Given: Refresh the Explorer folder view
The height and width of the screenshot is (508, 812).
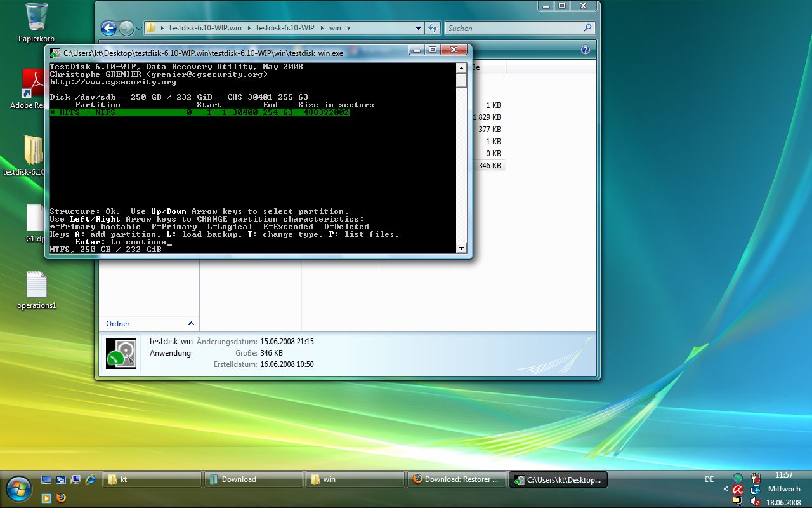Looking at the screenshot, I should pos(433,28).
